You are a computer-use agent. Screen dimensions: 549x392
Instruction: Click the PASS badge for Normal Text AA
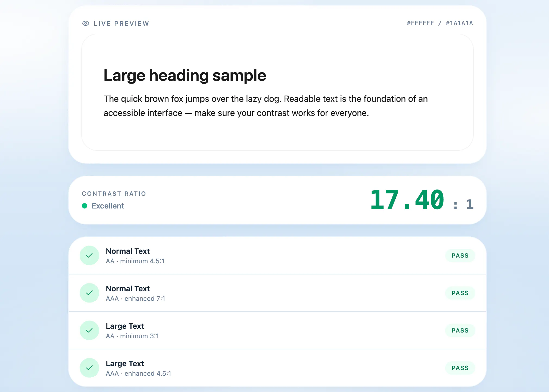pos(460,255)
